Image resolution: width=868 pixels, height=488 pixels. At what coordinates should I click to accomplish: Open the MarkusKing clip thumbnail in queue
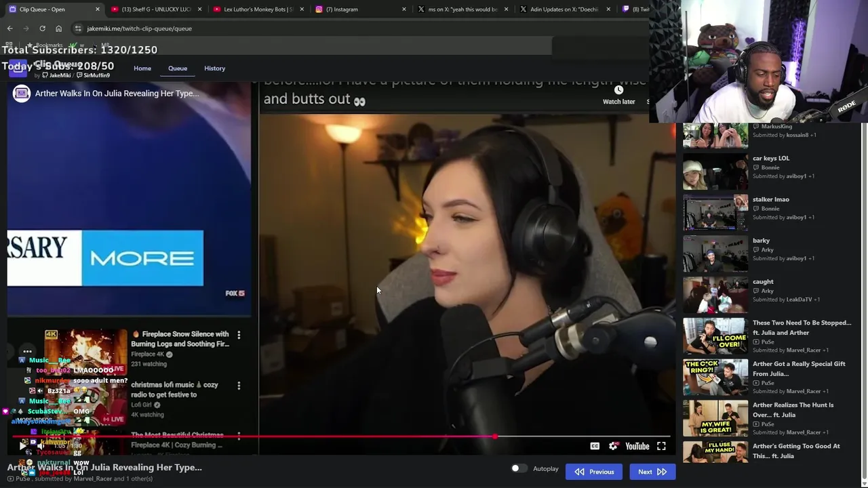pos(715,135)
